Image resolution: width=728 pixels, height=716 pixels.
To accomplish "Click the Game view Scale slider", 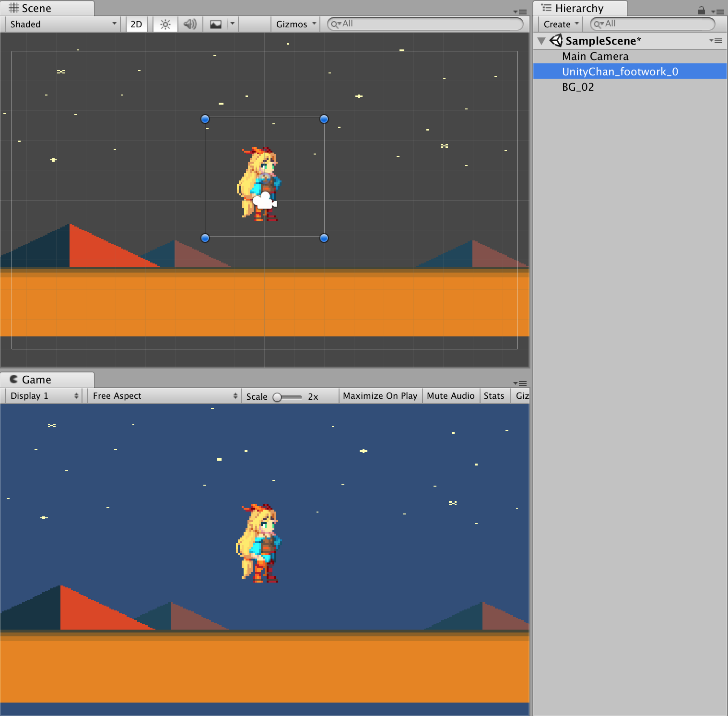I will pos(287,397).
